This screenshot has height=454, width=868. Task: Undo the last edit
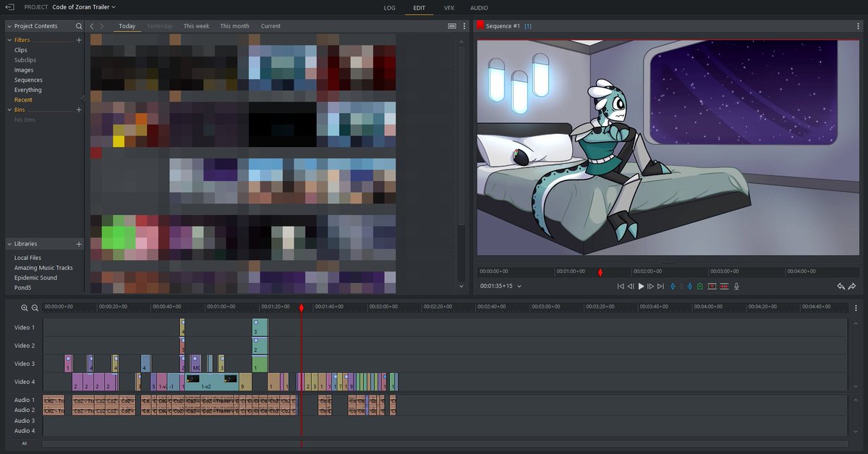coord(841,287)
